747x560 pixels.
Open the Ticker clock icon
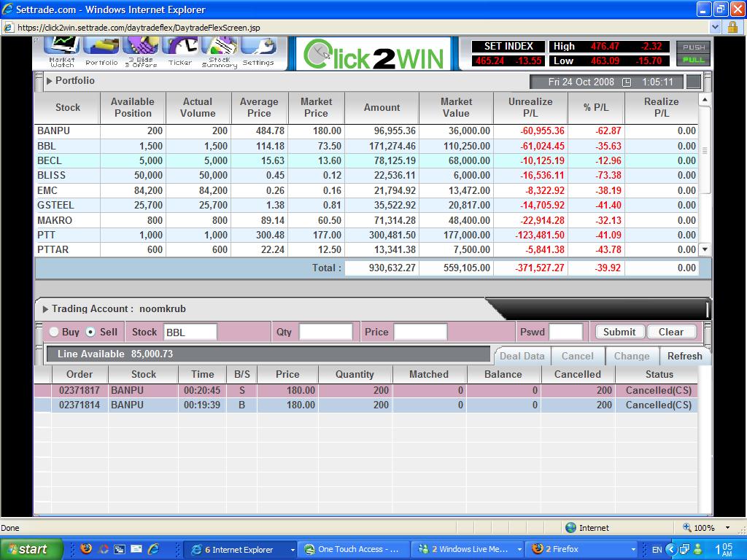coord(180,52)
